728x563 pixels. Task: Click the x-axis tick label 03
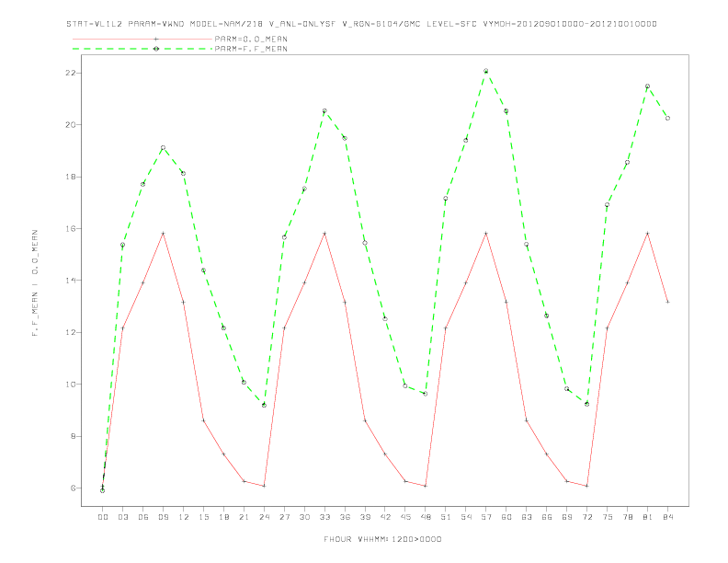pyautogui.click(x=122, y=517)
